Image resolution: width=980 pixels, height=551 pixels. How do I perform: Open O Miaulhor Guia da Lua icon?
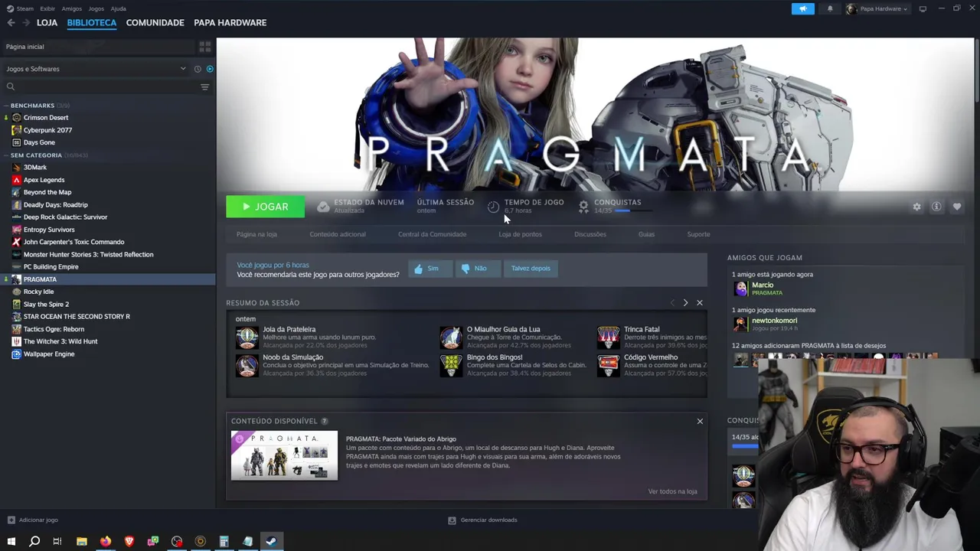click(x=451, y=337)
